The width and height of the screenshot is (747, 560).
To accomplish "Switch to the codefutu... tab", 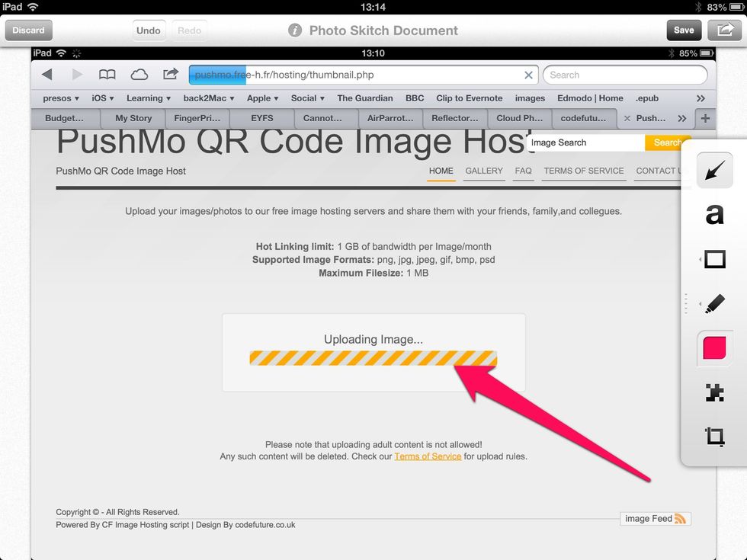I will 583,118.
